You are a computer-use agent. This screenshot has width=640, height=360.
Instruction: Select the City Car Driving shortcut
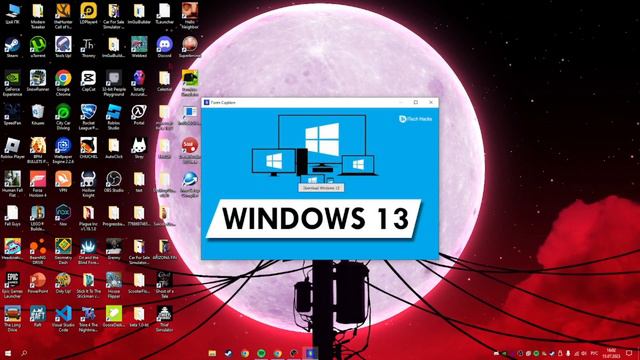point(63,117)
